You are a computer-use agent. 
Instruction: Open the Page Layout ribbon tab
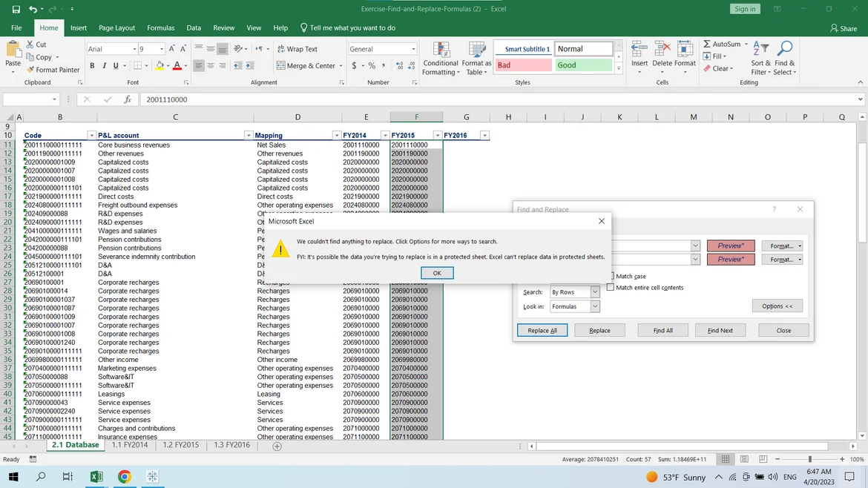(116, 28)
